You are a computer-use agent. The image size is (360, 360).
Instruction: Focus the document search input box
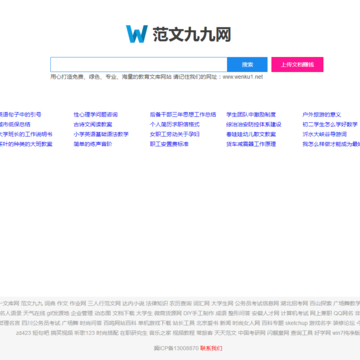[139, 64]
